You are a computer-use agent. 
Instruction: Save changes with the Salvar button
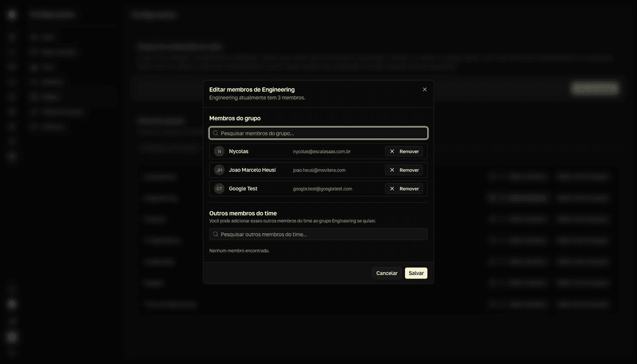coord(416,273)
